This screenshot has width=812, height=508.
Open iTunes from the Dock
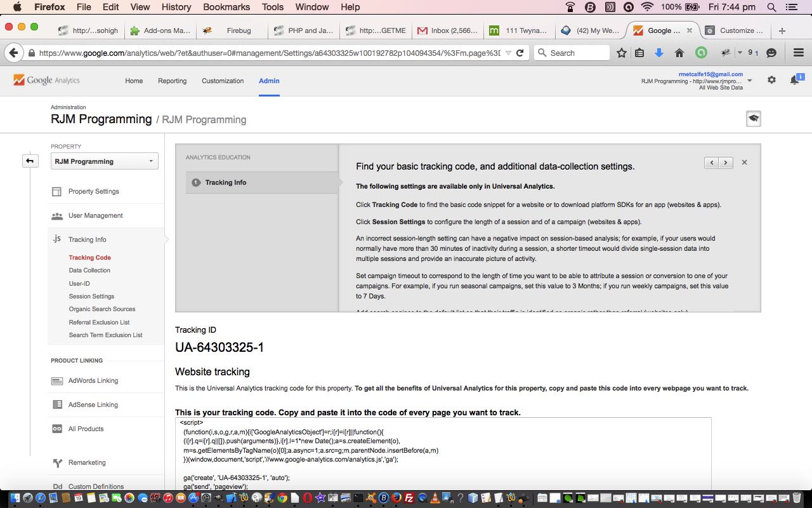(x=168, y=498)
